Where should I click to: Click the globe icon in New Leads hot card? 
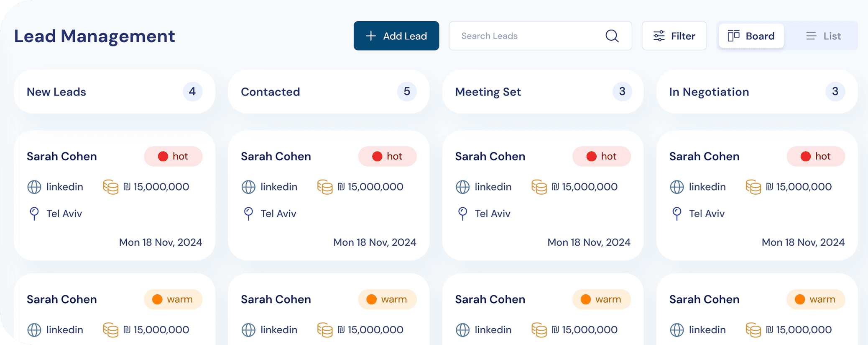point(34,187)
